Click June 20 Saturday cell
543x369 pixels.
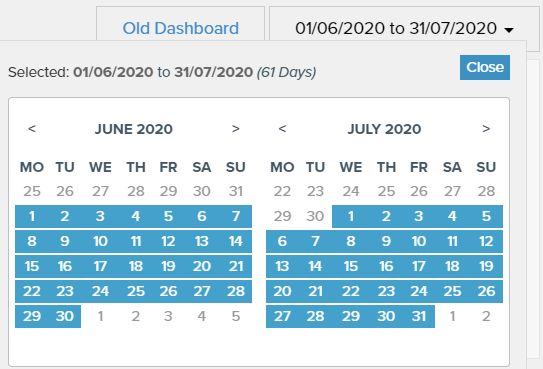[x=202, y=266]
